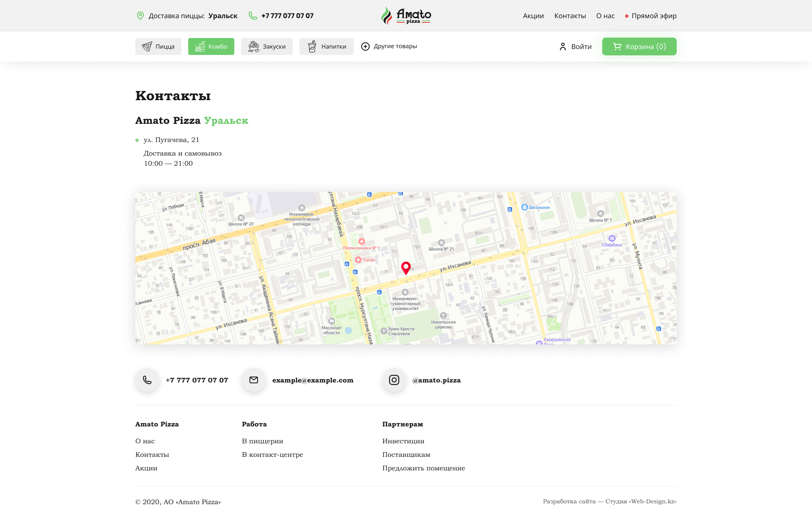Click the user profile icon
The width and height of the screenshot is (812, 516).
pos(563,46)
